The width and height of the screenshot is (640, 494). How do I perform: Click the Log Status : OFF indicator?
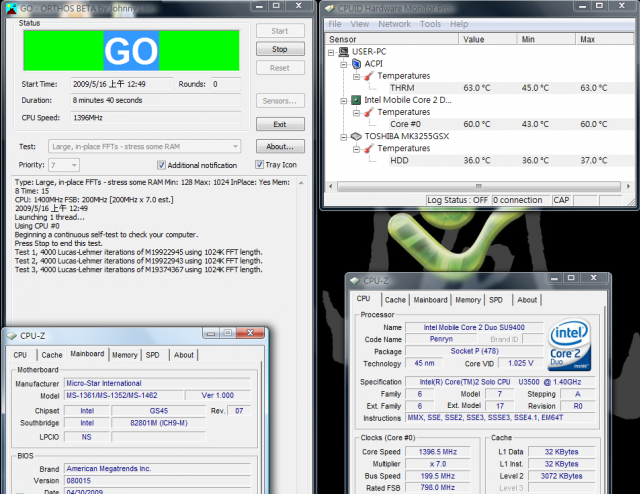pyautogui.click(x=458, y=200)
